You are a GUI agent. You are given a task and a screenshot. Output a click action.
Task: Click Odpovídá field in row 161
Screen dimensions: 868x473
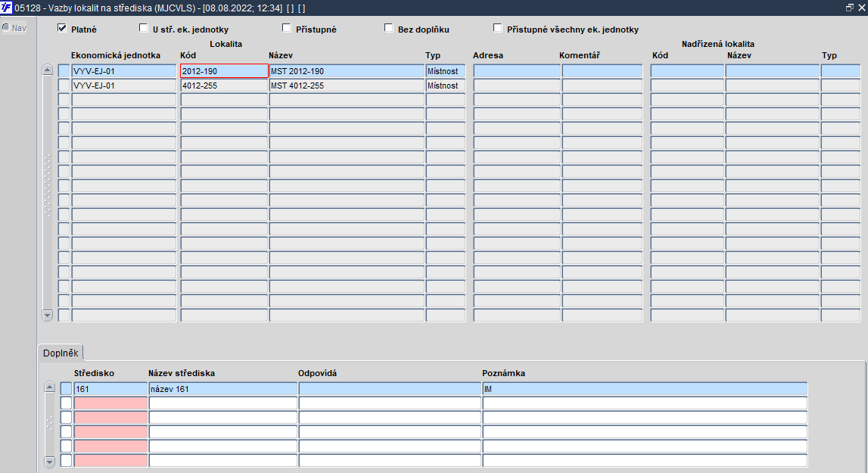390,389
